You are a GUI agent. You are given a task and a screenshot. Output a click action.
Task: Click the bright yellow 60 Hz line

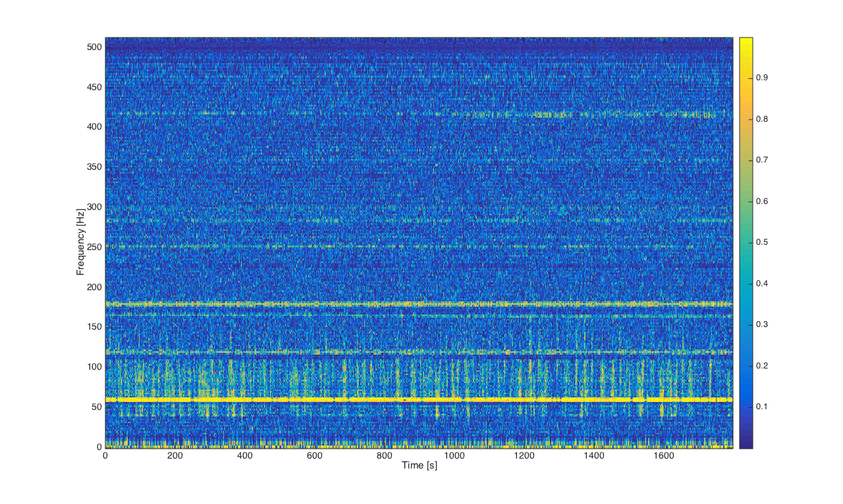click(419, 399)
